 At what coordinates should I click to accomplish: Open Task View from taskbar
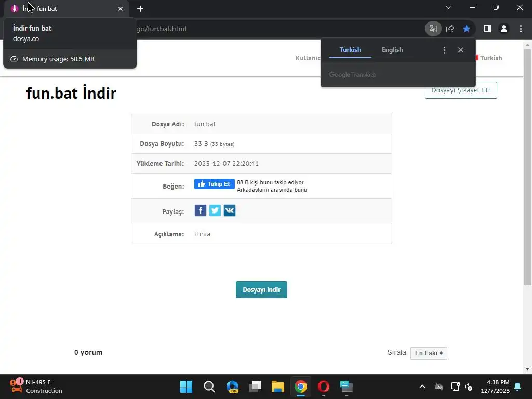click(255, 387)
